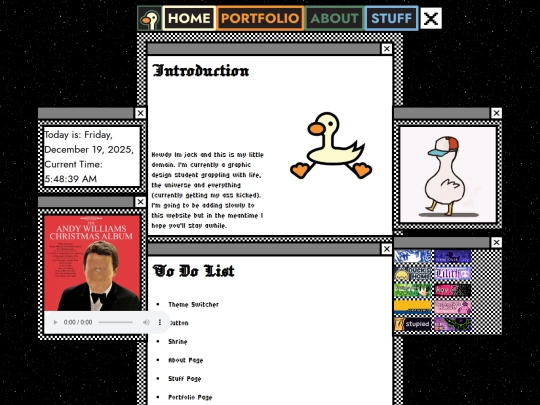The height and width of the screenshot is (405, 540).
Task: Click the duck logo icon in navbar
Action: coord(149,18)
